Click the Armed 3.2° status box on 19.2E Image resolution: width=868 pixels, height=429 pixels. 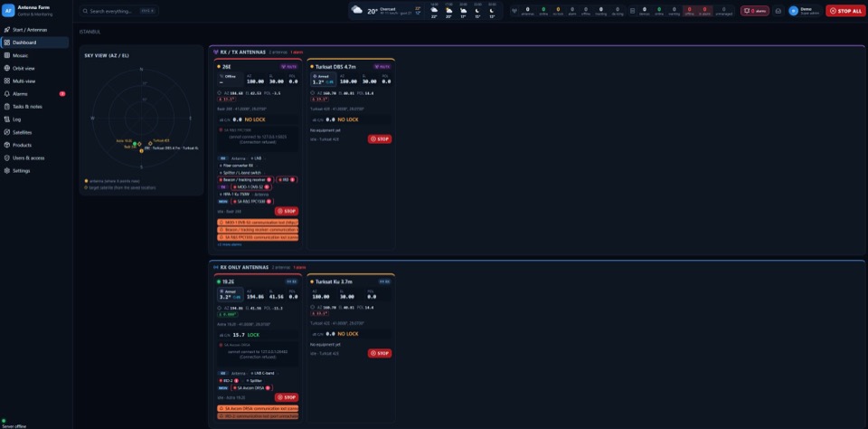coord(231,294)
